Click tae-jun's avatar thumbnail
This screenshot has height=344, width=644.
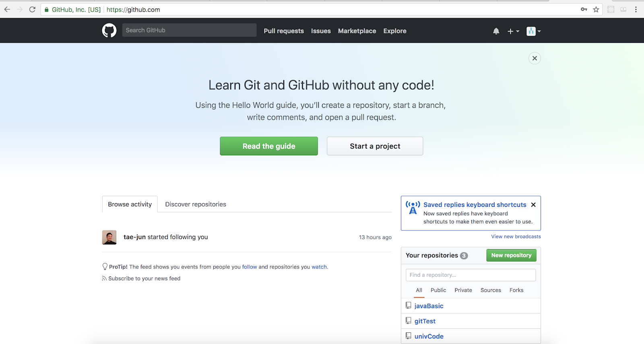109,237
